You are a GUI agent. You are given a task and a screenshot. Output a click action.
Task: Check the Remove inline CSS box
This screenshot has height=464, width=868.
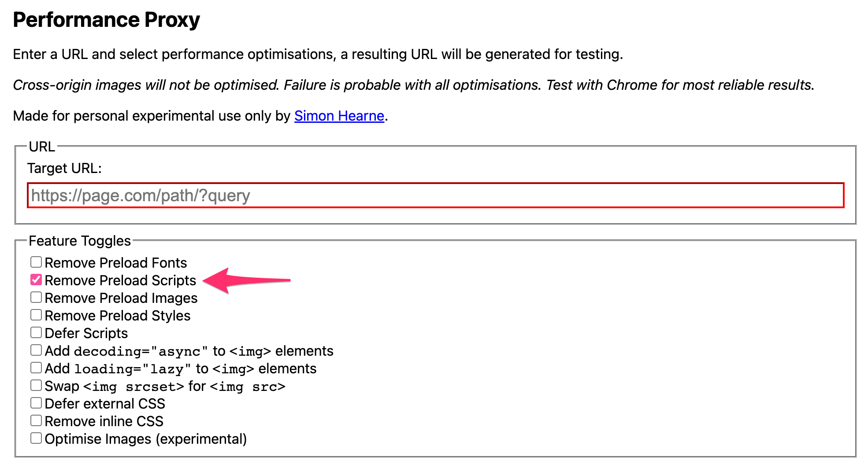tap(36, 421)
